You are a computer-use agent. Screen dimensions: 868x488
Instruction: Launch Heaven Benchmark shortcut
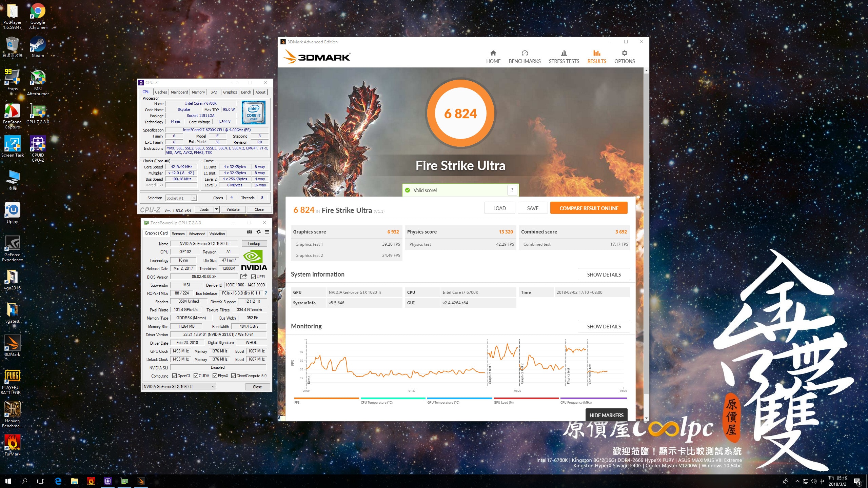tap(12, 414)
